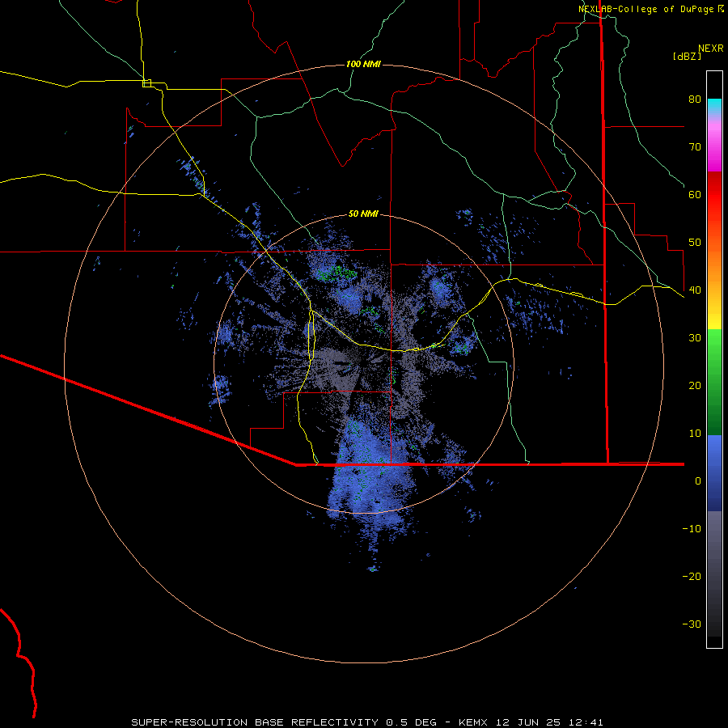Click the KEMX station identifier in the caption
The image size is (728, 728).
pos(472,722)
